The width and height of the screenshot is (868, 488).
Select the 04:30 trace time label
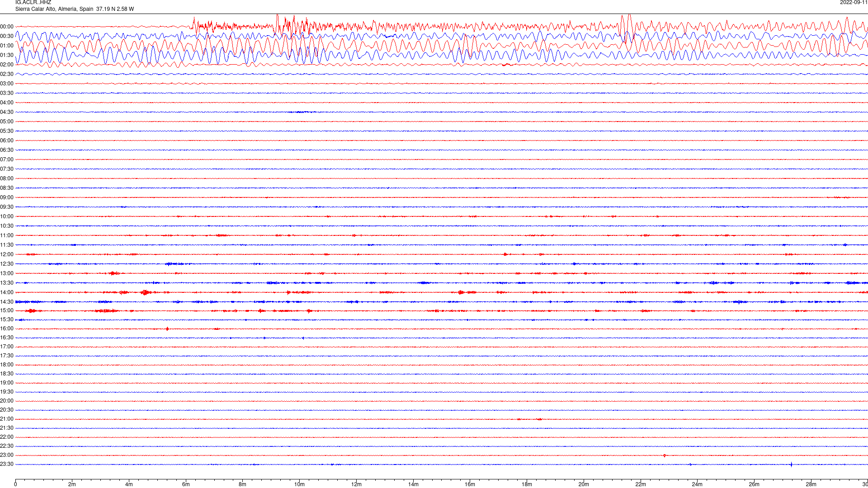point(7,112)
